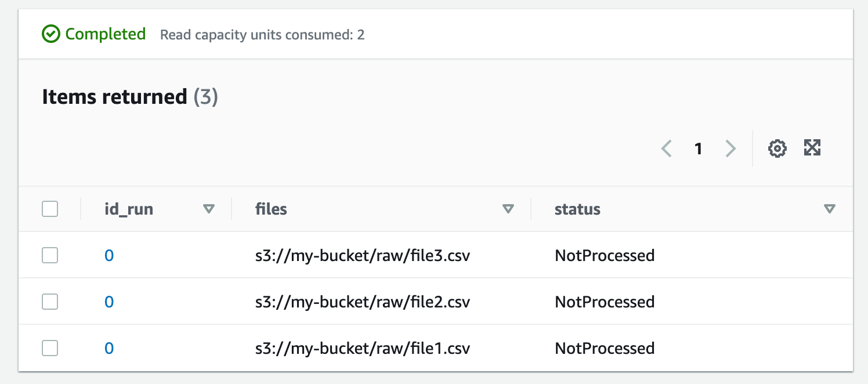
Task: Open id_run link for file3.csv item
Action: 109,255
